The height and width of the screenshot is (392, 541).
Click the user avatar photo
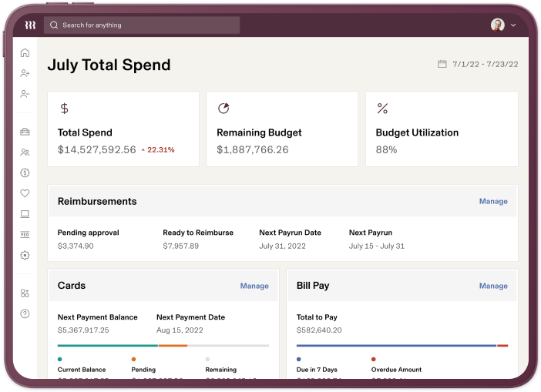[498, 25]
